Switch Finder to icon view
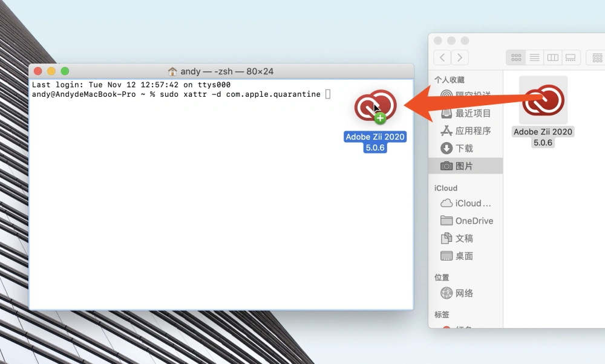 tap(516, 57)
